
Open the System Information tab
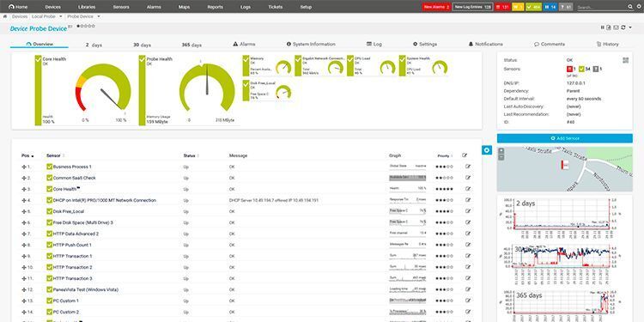click(311, 44)
